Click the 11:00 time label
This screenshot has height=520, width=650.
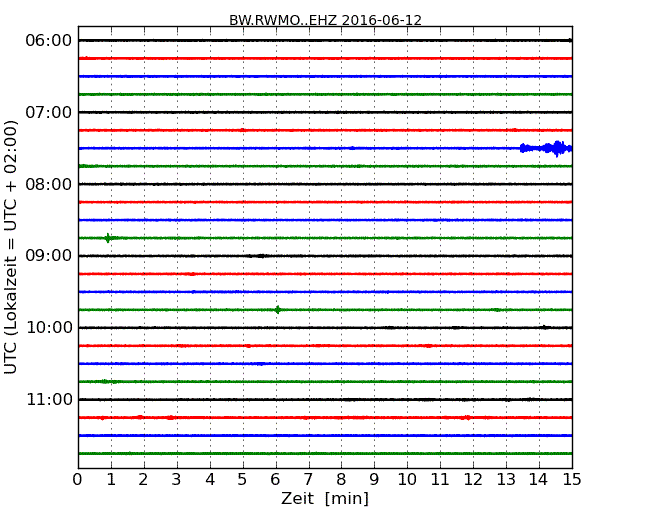(x=49, y=399)
